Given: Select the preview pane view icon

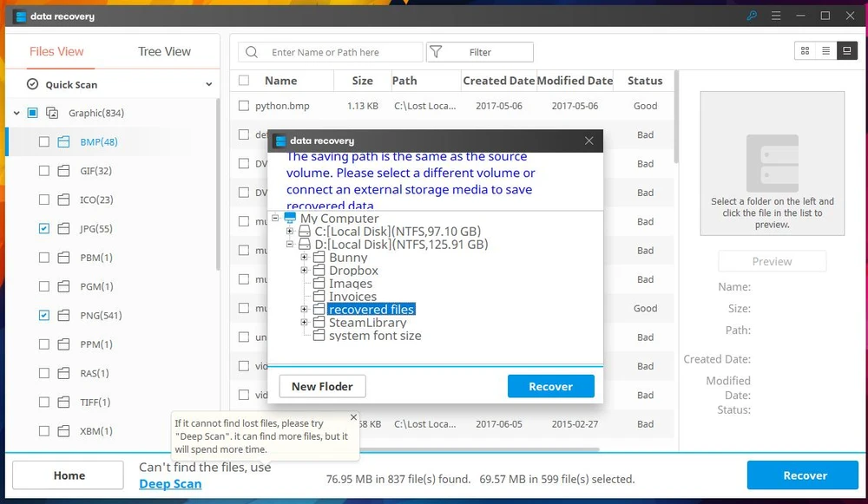Looking at the screenshot, I should (x=845, y=51).
